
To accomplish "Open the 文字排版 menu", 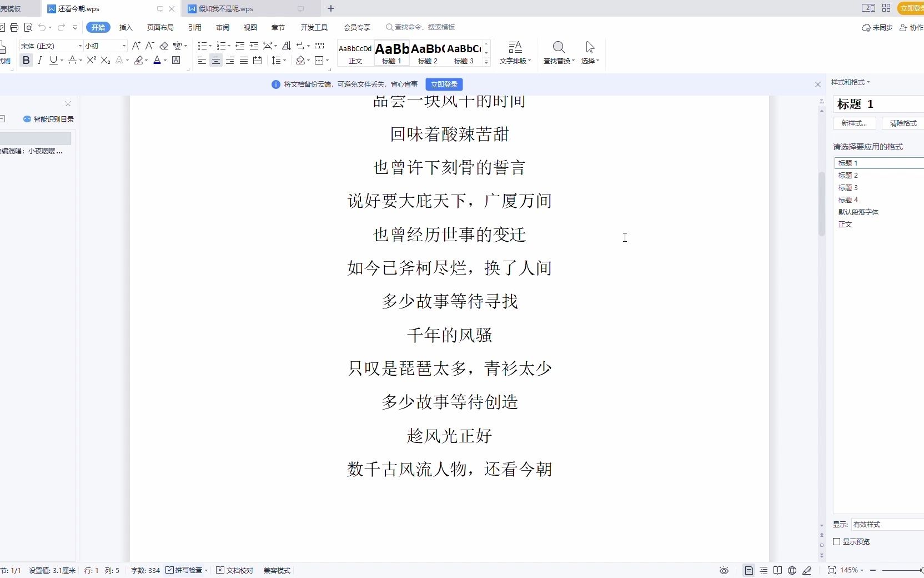I will 515,53.
